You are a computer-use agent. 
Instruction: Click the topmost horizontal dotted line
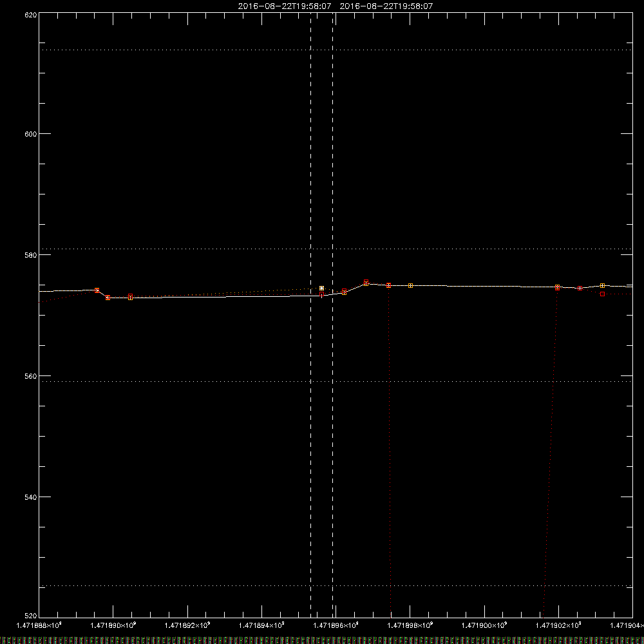tap(336, 50)
